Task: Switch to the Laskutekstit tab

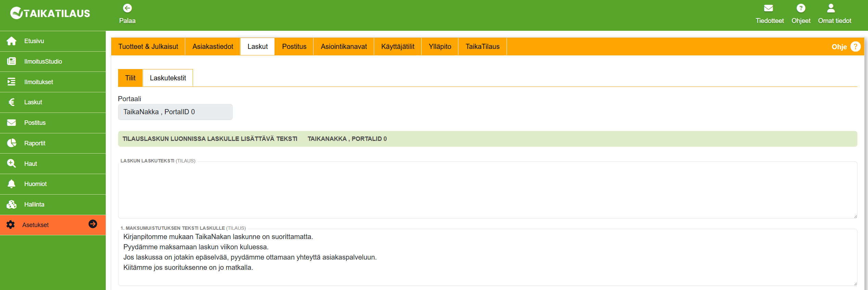Action: point(168,78)
